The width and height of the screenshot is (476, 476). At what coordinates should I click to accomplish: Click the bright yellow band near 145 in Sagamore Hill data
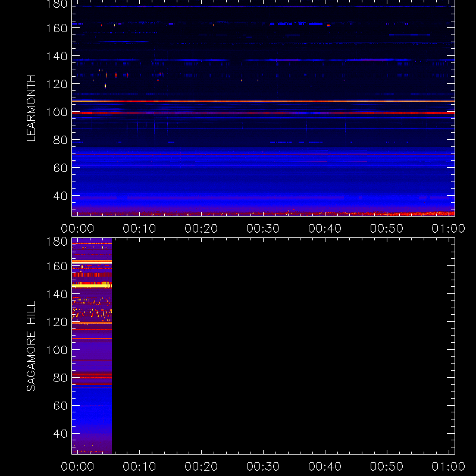pyautogui.click(x=92, y=286)
